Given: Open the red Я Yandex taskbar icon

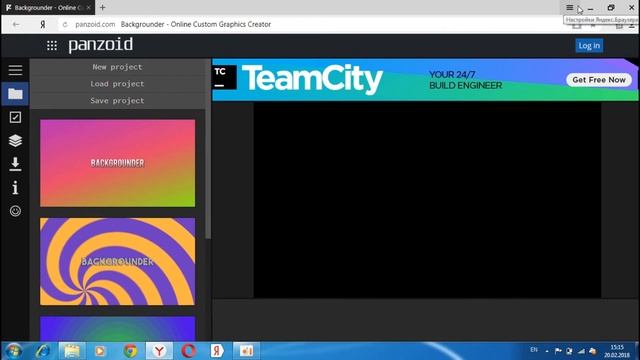Looking at the screenshot, I should [217, 351].
